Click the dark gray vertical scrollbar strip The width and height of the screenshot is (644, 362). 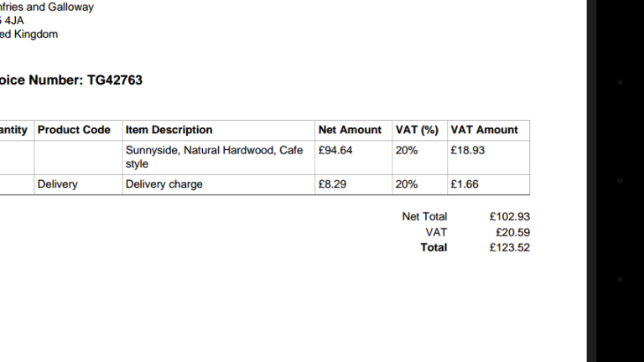click(x=591, y=181)
